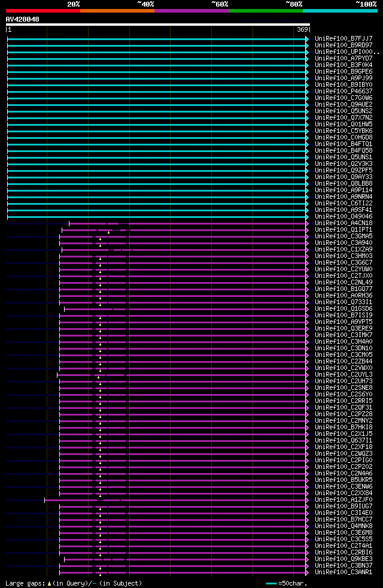Click the arrowhead ending the UniRef100_C2PZ28 bar
Image resolution: width=383 pixels, height=588 pixels.
click(x=308, y=414)
